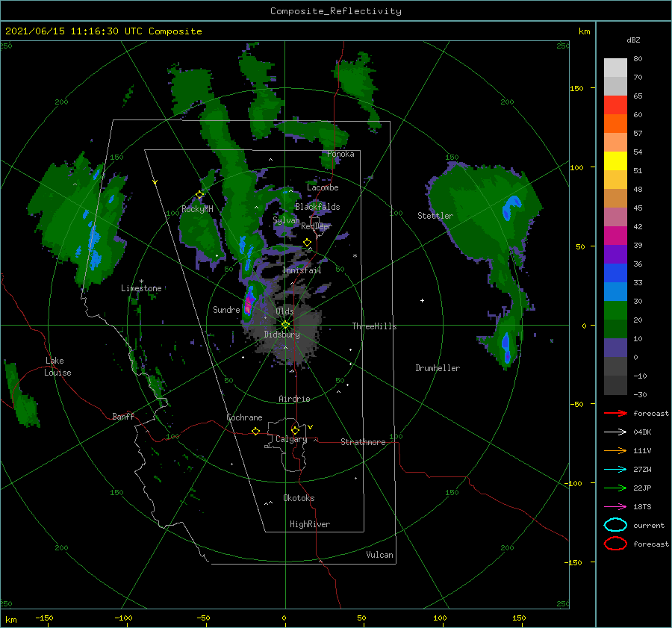
Task: Click the Didsbury town label
Action: pyautogui.click(x=281, y=335)
